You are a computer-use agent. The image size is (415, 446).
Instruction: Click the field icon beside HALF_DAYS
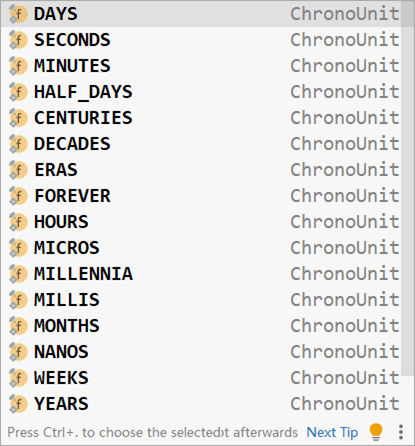(x=18, y=92)
